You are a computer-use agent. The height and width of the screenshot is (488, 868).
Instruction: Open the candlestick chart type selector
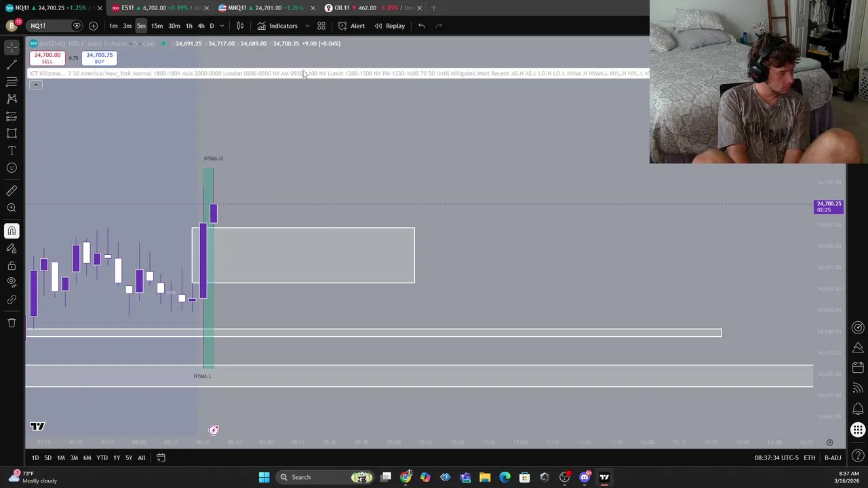240,26
